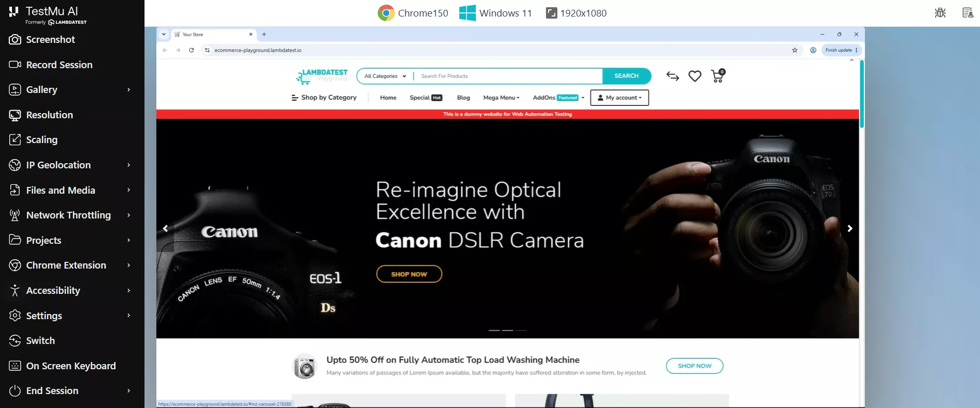Click the Chrome Extension icon
This screenshot has height=408, width=980.
15,265
